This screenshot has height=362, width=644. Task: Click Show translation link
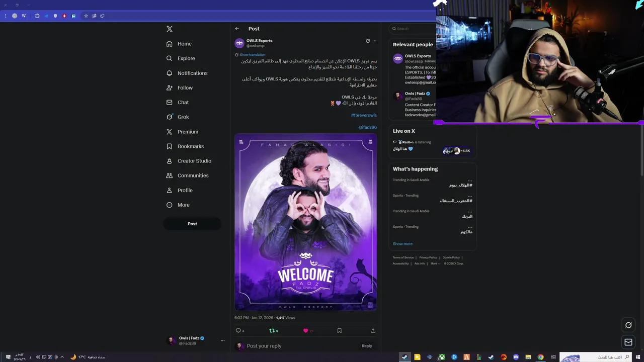(252, 55)
